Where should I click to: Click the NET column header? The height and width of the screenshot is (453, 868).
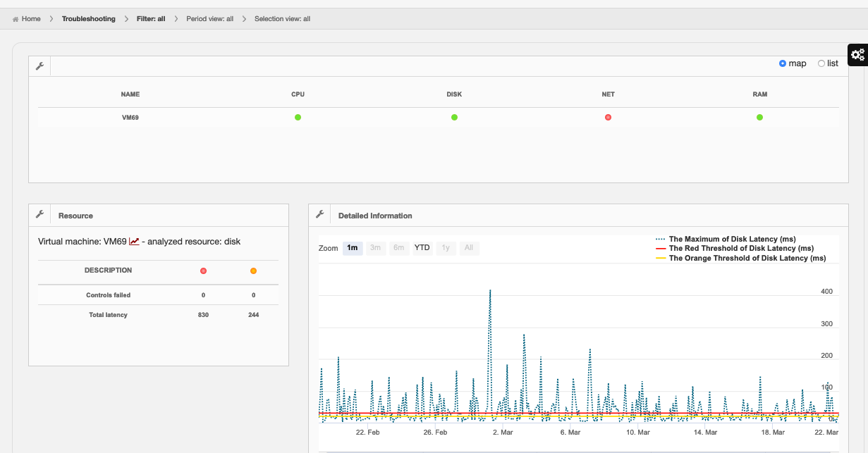point(608,94)
